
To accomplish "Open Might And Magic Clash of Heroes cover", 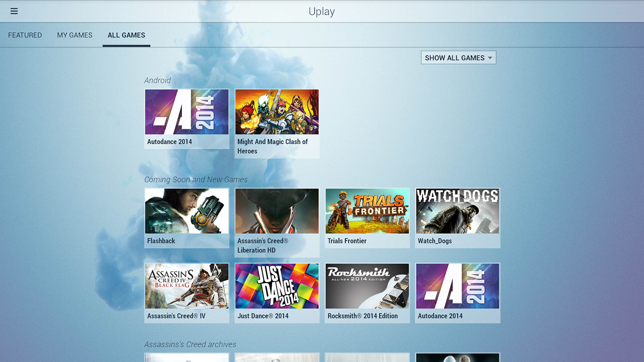I will (x=277, y=112).
